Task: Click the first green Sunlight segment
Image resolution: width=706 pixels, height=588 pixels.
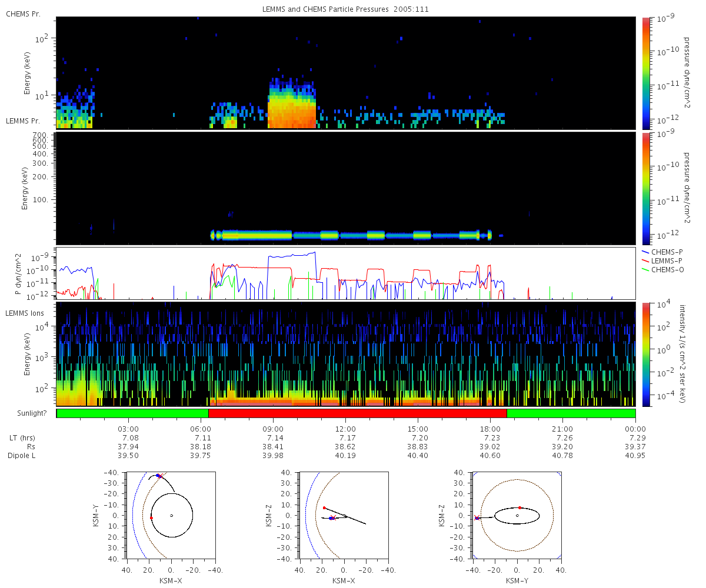Action: 132,413
